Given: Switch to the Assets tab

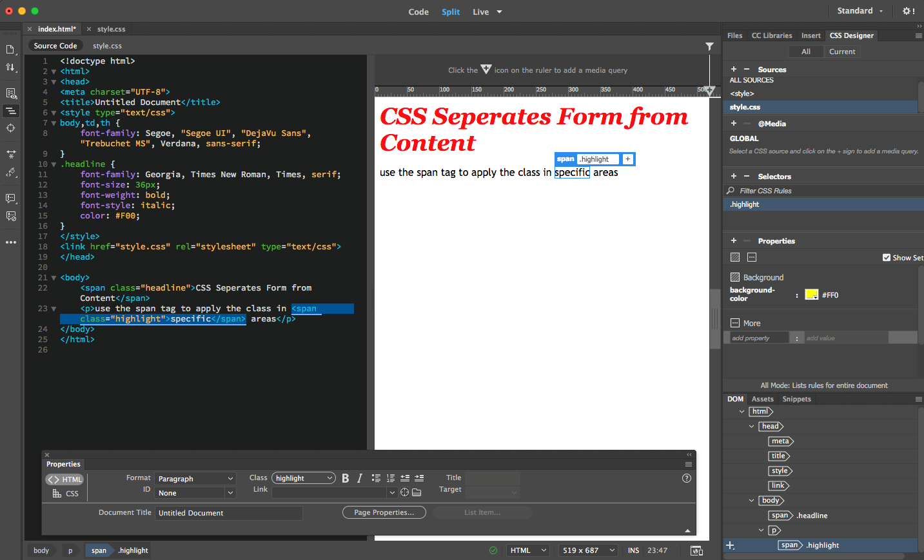Looking at the screenshot, I should point(762,399).
